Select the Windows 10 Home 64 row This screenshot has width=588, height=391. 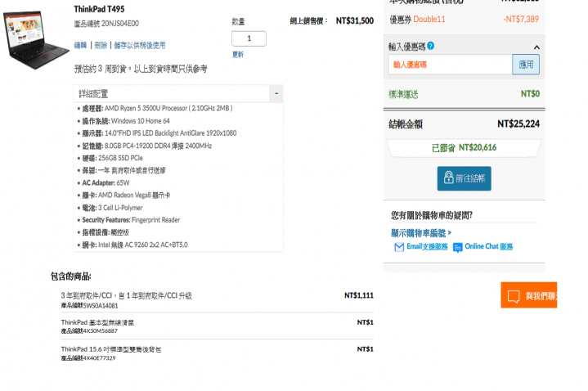point(123,121)
